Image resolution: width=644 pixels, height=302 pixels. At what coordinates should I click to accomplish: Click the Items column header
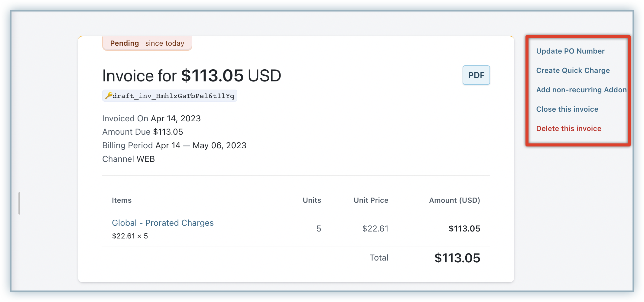click(x=122, y=200)
